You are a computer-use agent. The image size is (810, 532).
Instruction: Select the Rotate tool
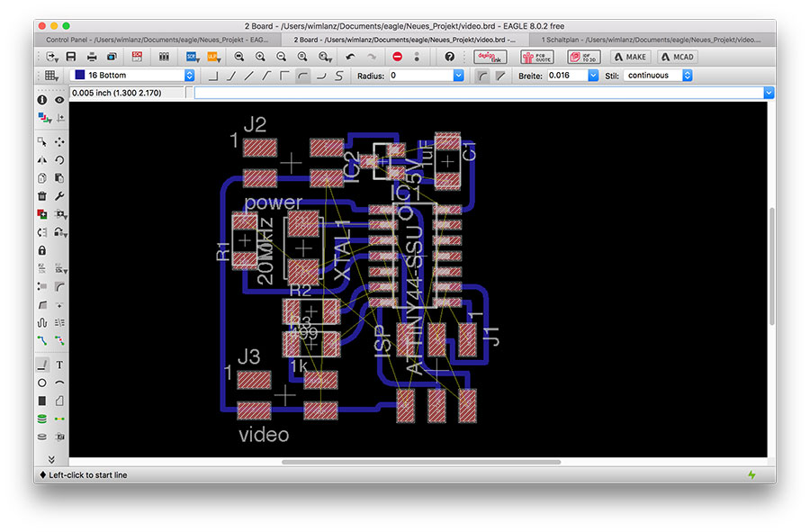(60, 159)
